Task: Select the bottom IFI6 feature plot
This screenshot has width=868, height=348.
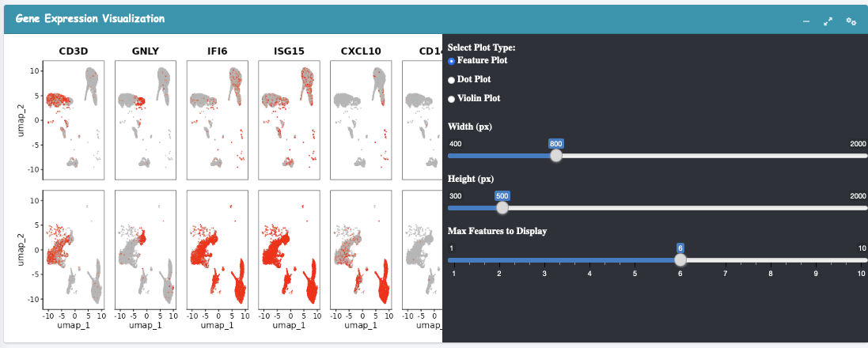Action: 217,249
